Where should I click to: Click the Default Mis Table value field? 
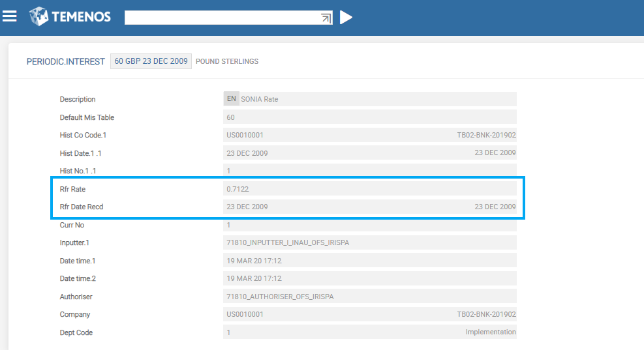tap(369, 117)
